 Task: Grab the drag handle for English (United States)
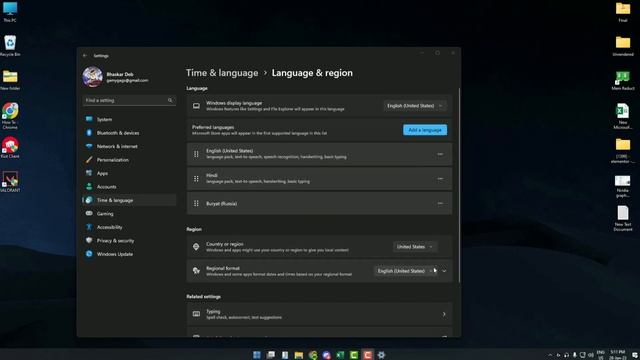(196, 154)
